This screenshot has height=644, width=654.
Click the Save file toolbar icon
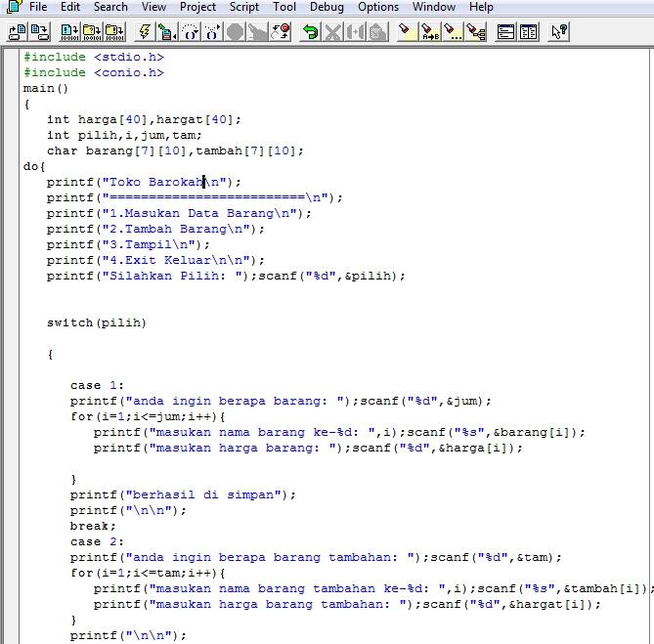click(x=40, y=31)
